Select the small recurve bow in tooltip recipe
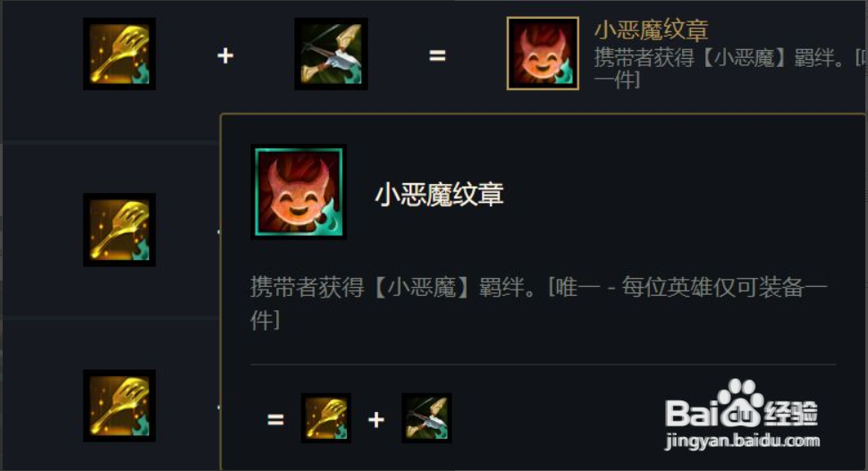 426,418
